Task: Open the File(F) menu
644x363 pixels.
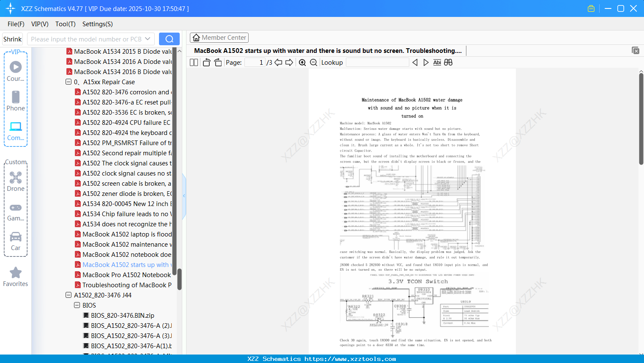Action: click(16, 24)
